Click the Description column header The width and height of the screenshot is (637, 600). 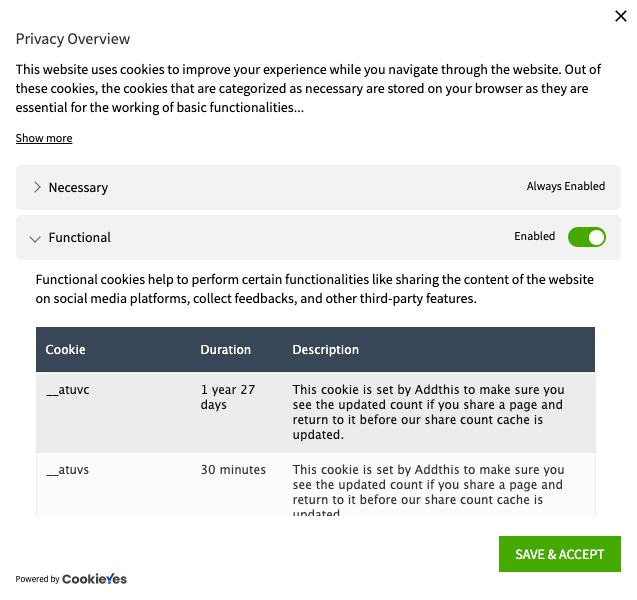click(x=325, y=350)
